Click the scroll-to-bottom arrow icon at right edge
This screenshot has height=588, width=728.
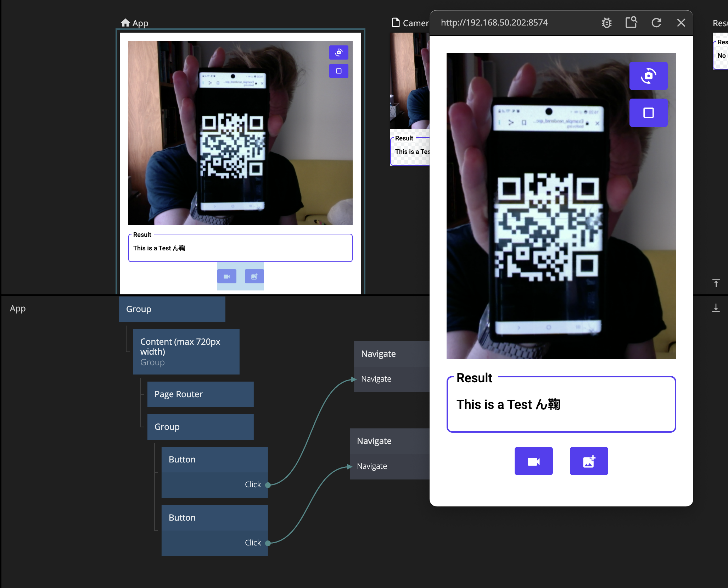[716, 308]
